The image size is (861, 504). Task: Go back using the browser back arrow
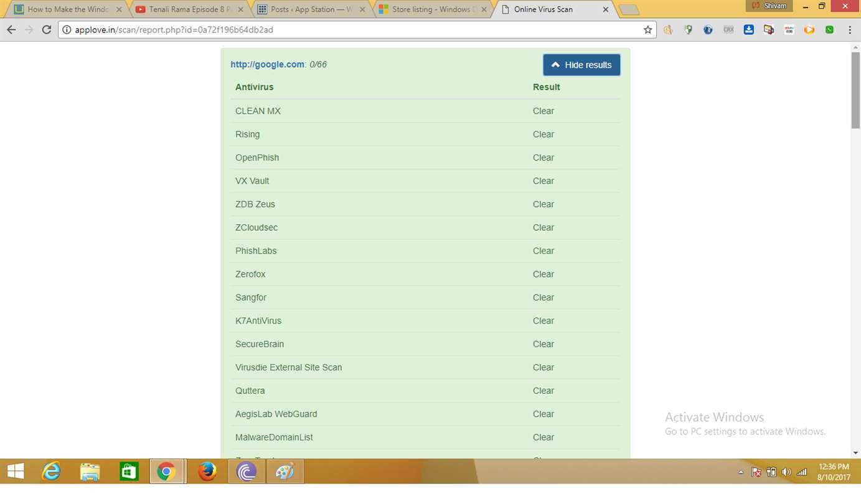pos(11,29)
